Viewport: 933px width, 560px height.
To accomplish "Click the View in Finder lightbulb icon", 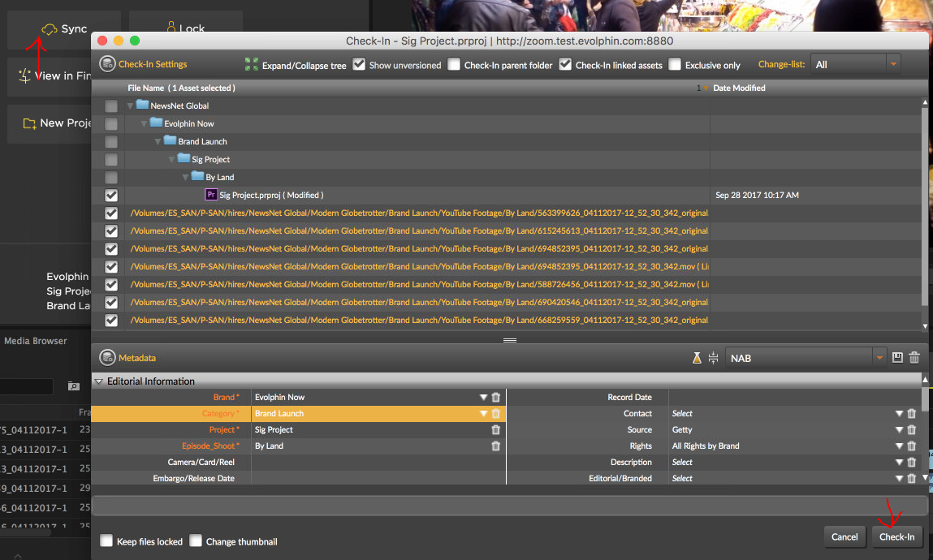I will coord(24,75).
